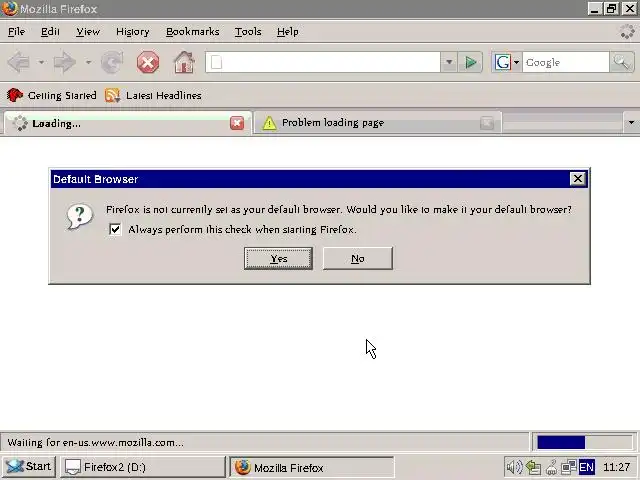Open the Latest Headlines feed bookmark
This screenshot has width=640, height=480.
coord(153,96)
